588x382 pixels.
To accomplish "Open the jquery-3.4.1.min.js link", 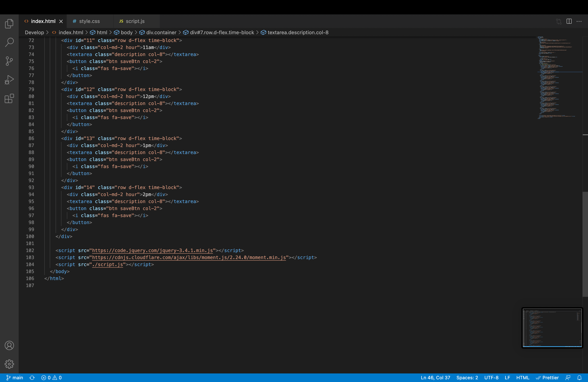I will 152,250.
